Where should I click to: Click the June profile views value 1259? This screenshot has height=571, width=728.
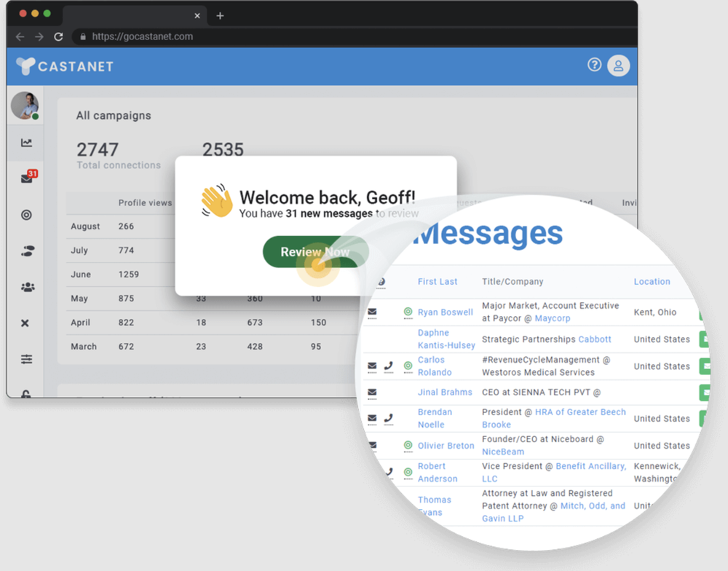(x=129, y=275)
